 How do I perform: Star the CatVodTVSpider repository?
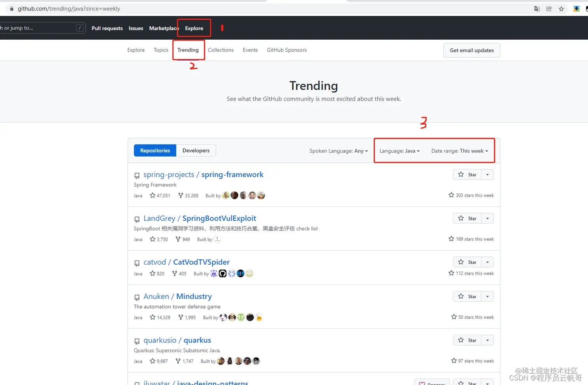coord(467,262)
